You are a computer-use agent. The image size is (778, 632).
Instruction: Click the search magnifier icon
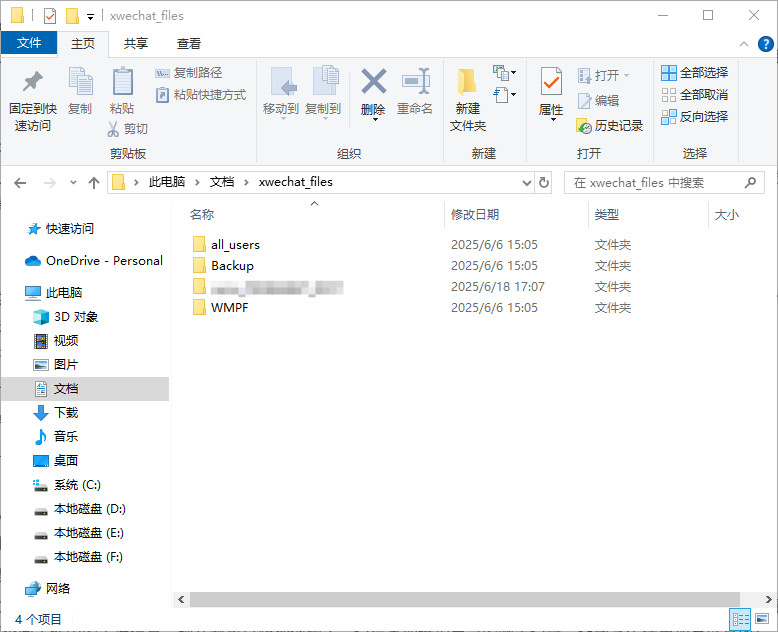pyautogui.click(x=750, y=183)
